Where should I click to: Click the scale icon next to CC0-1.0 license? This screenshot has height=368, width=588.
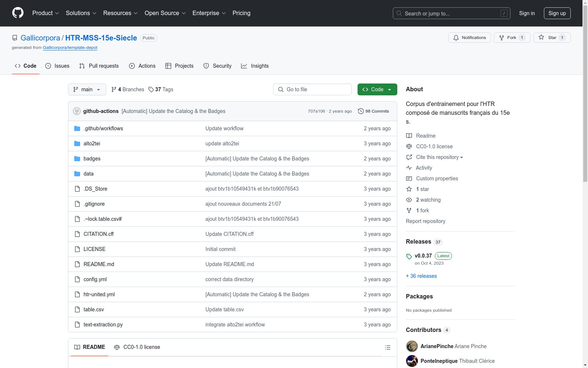point(409,146)
